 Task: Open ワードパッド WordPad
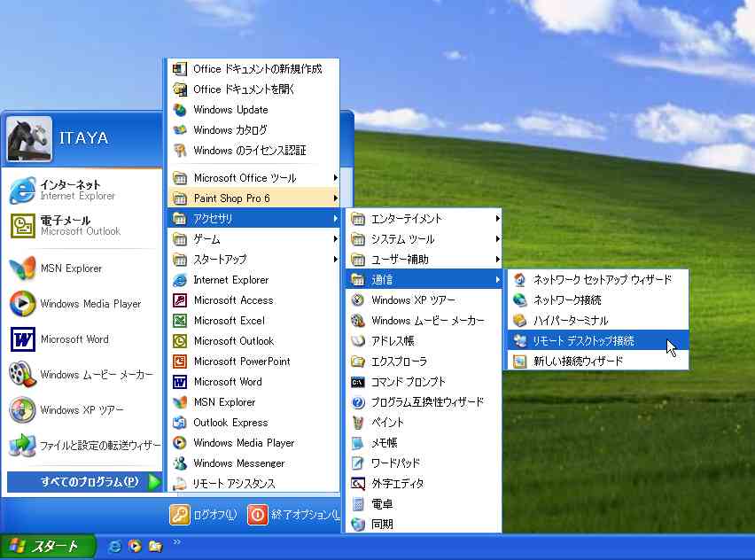424,463
